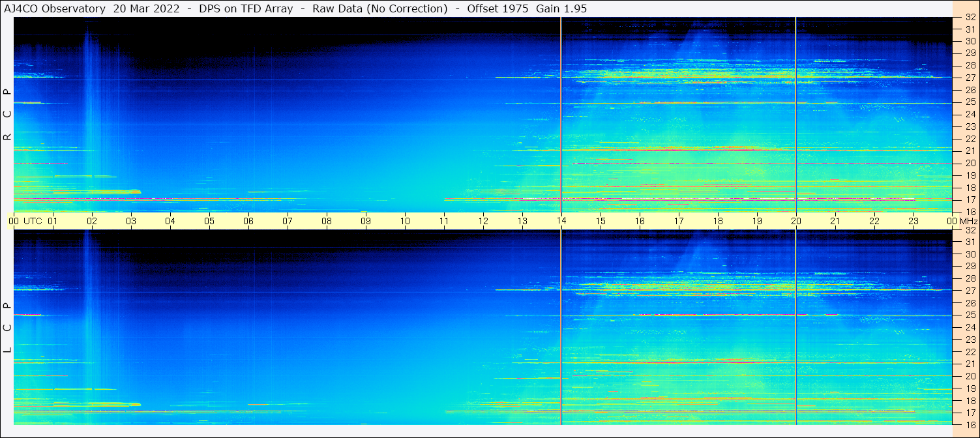
Task: Click hour '11' on the time axis
Action: coord(444,221)
